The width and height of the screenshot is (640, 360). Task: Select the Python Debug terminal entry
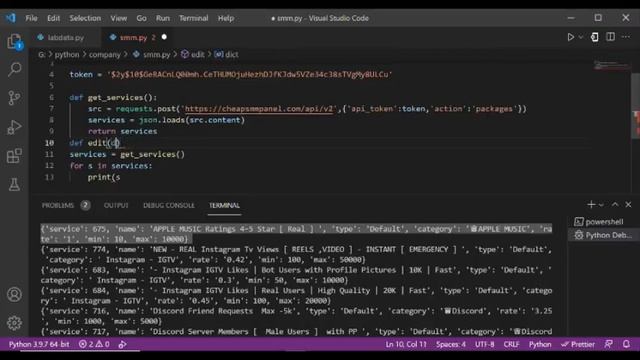pyautogui.click(x=604, y=235)
